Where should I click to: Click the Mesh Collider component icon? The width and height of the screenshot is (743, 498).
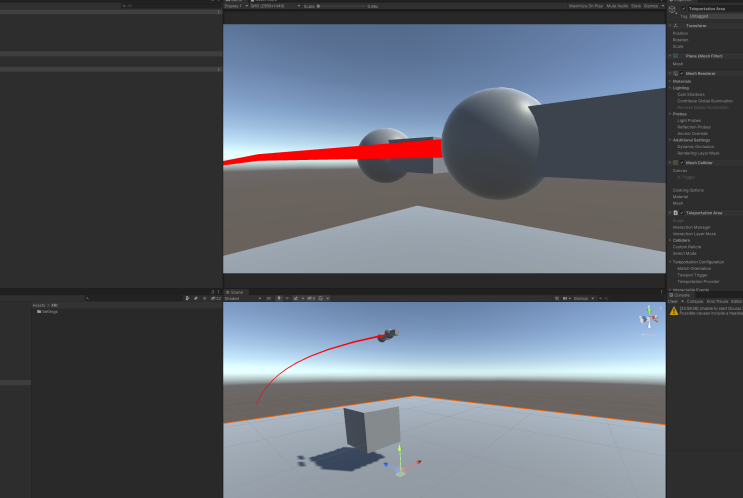[x=676, y=163]
